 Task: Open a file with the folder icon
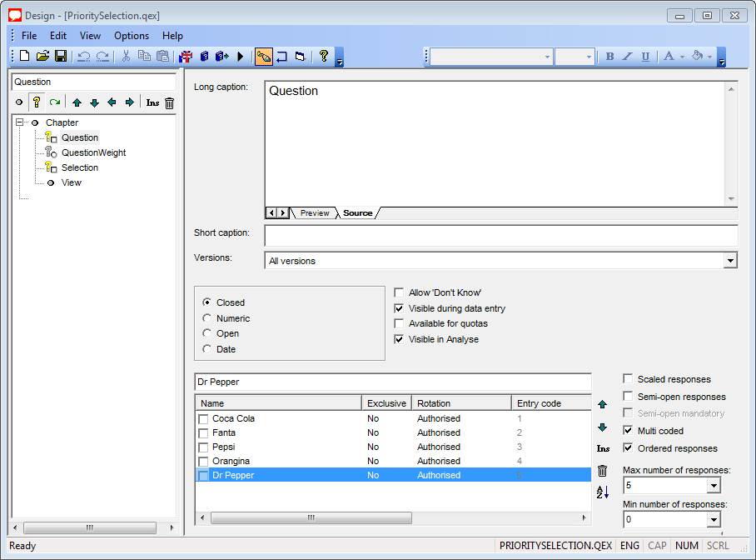pyautogui.click(x=42, y=56)
